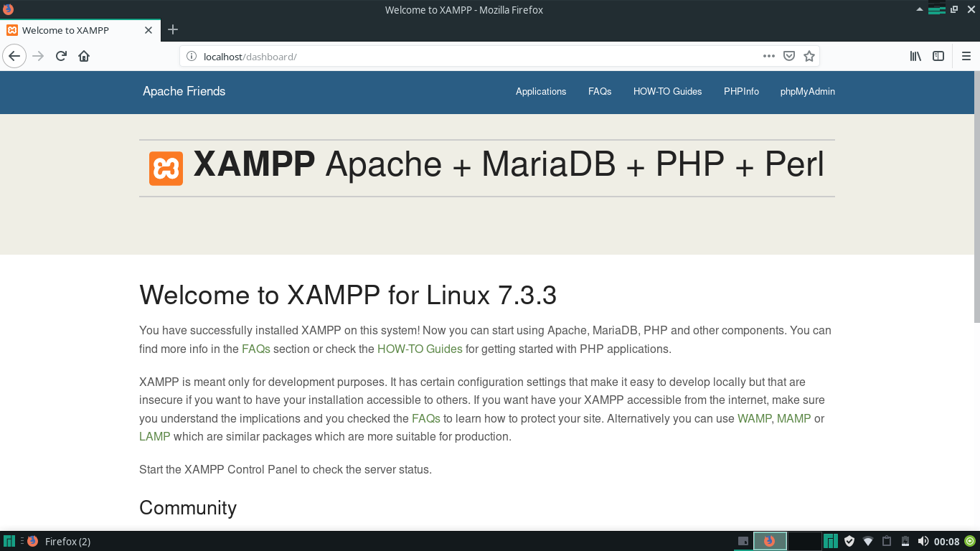
Task: Open the LAMP link
Action: [x=155, y=436]
